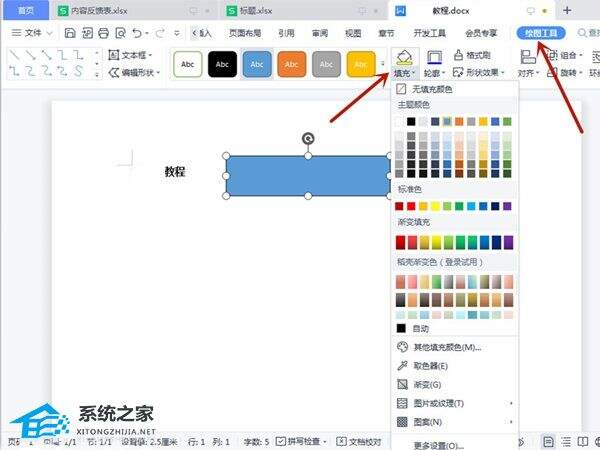Click the Outline shape icon
This screenshot has height=450, width=600.
point(435,56)
